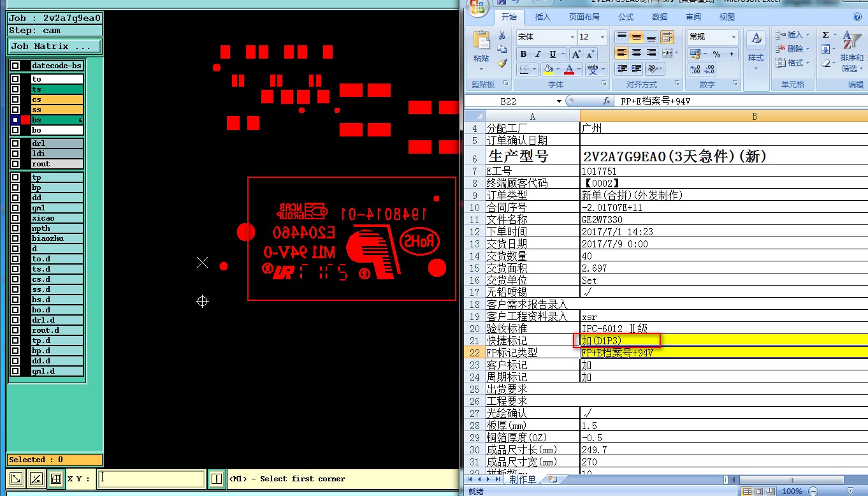The width and height of the screenshot is (868, 496).
Task: Click the Wrap Text icon
Action: pyautogui.click(x=667, y=36)
